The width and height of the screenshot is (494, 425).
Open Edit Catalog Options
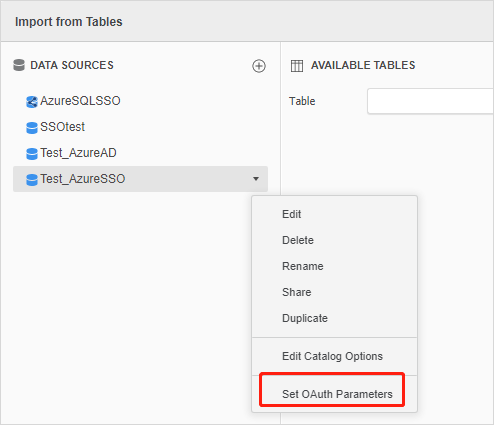[x=334, y=356]
